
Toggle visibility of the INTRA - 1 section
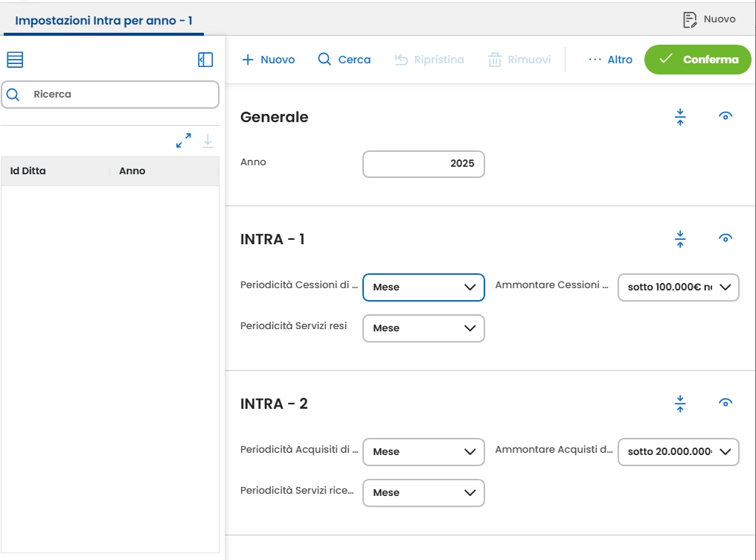(x=725, y=238)
